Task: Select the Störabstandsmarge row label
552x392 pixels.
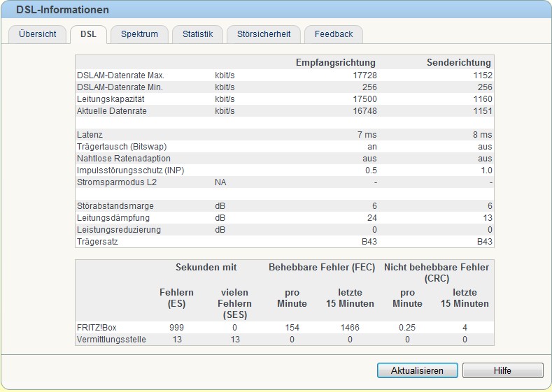Action: (115, 206)
